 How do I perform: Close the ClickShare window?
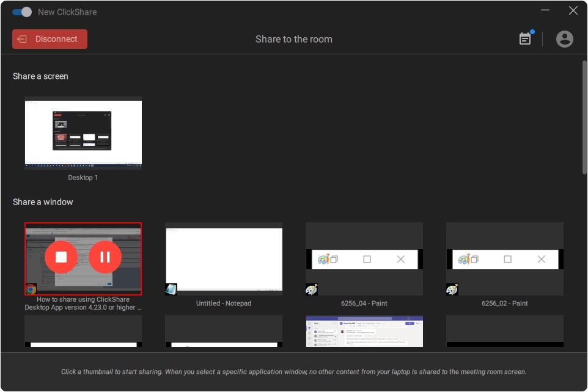(x=573, y=10)
